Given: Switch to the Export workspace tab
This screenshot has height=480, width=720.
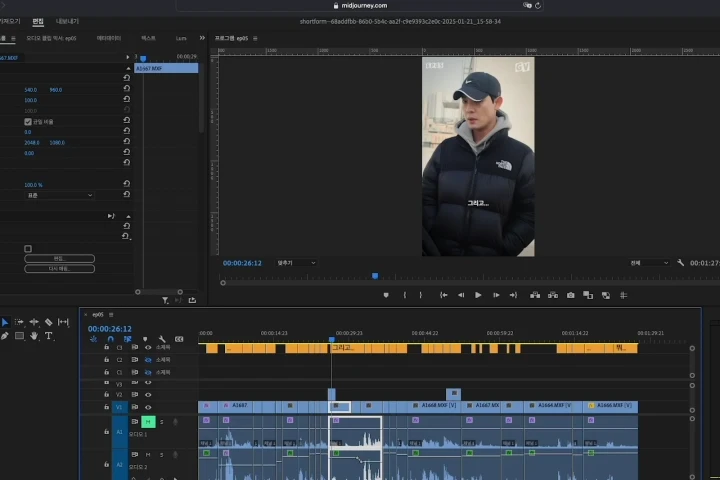Looking at the screenshot, I should (68, 21).
